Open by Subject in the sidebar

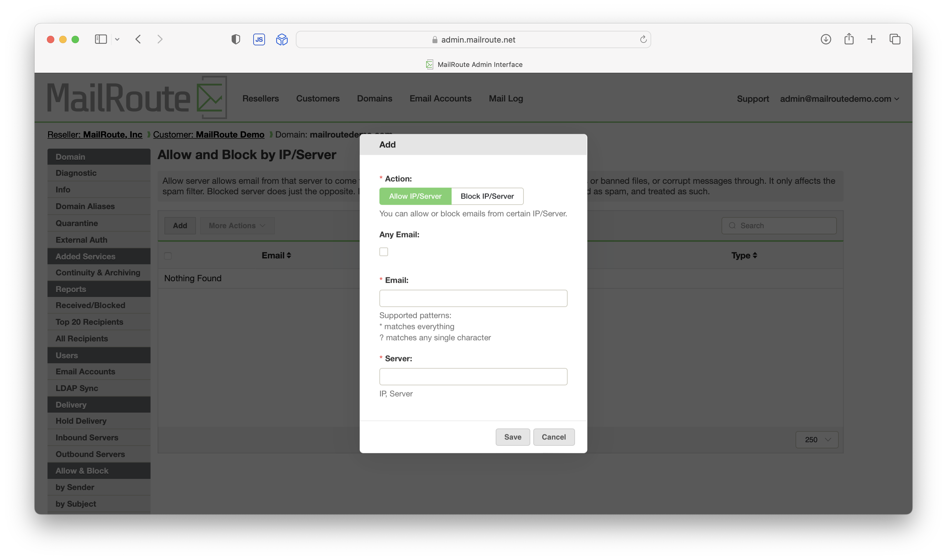tap(99, 504)
